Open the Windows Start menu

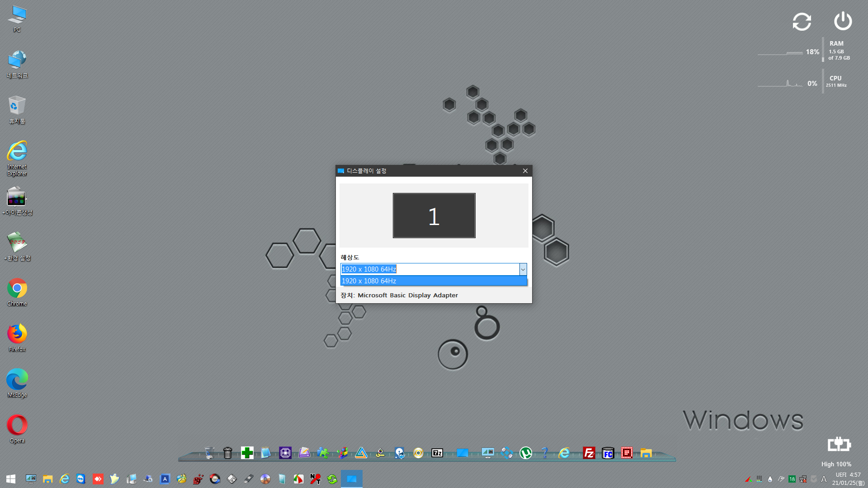pyautogui.click(x=11, y=479)
